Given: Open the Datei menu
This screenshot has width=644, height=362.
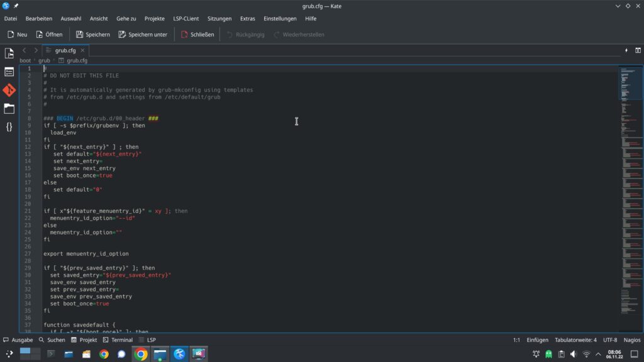Looking at the screenshot, I should 11,18.
